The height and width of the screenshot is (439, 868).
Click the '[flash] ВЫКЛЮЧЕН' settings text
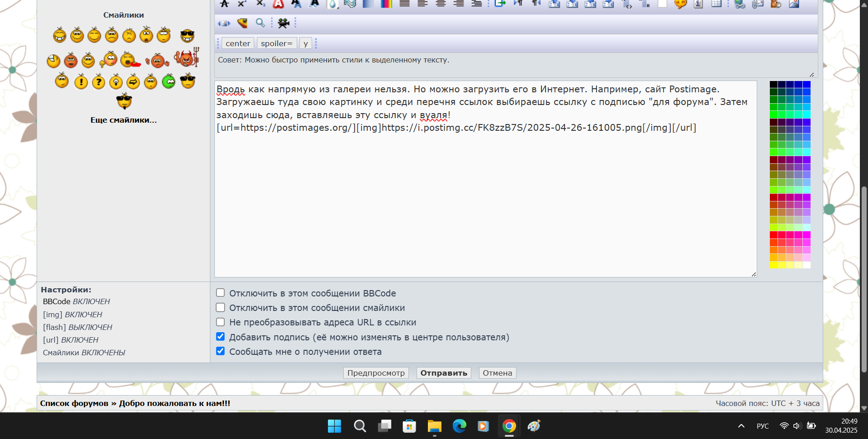click(x=77, y=327)
